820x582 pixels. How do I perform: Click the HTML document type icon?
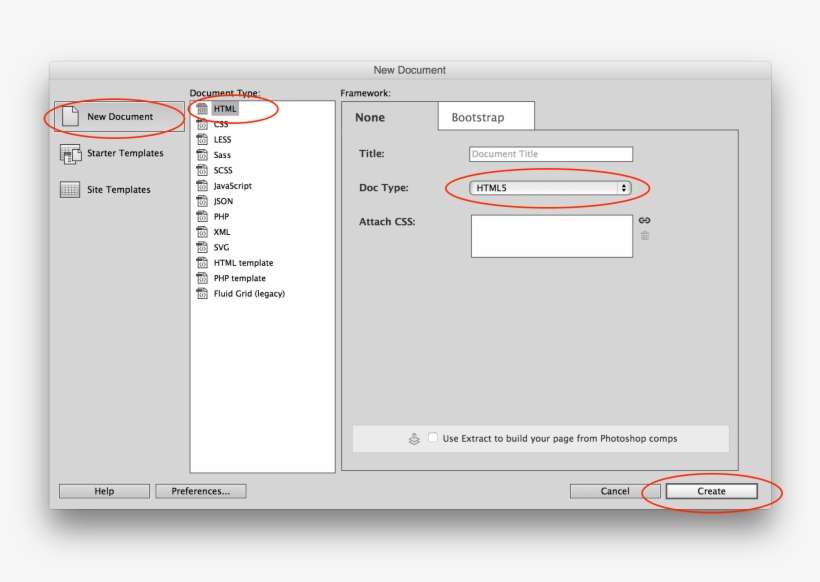tap(203, 107)
